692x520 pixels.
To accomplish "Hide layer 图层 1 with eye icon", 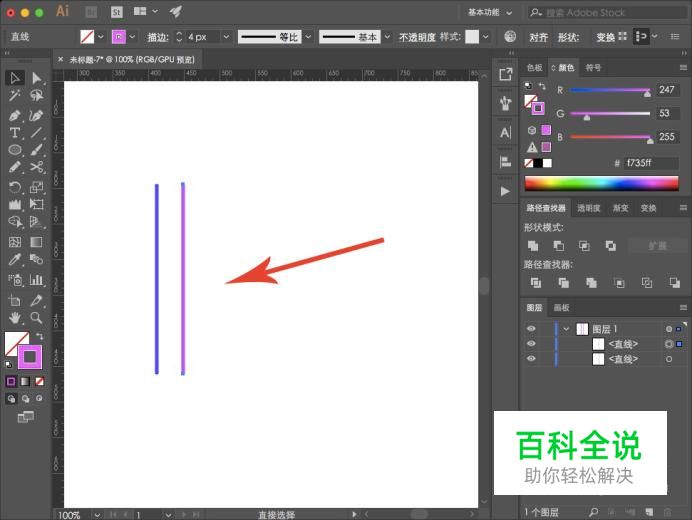I will (x=531, y=328).
